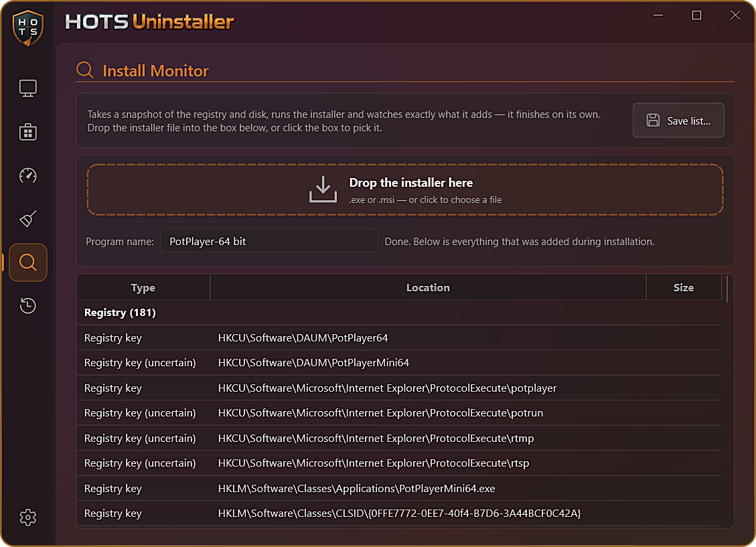Click the HOTS Uninstaller title text
756x547 pixels.
point(149,21)
